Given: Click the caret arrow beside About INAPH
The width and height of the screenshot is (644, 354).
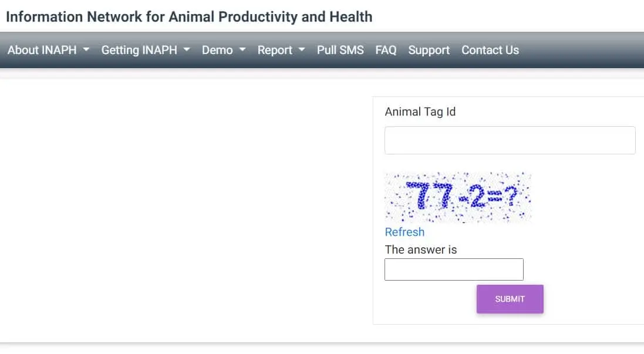Looking at the screenshot, I should click(86, 50).
